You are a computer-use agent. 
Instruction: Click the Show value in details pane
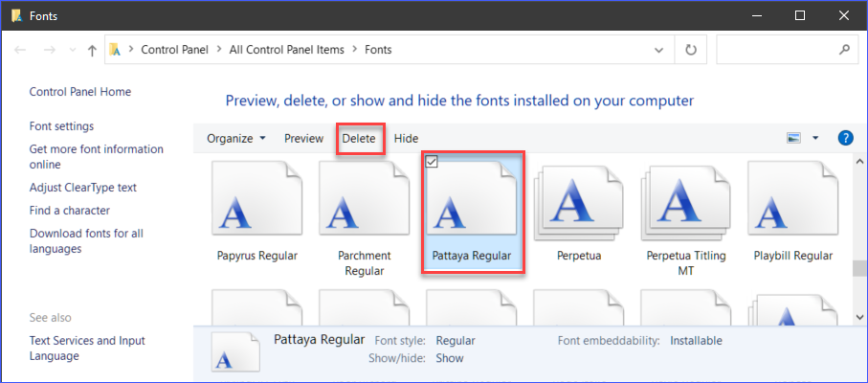pyautogui.click(x=450, y=359)
